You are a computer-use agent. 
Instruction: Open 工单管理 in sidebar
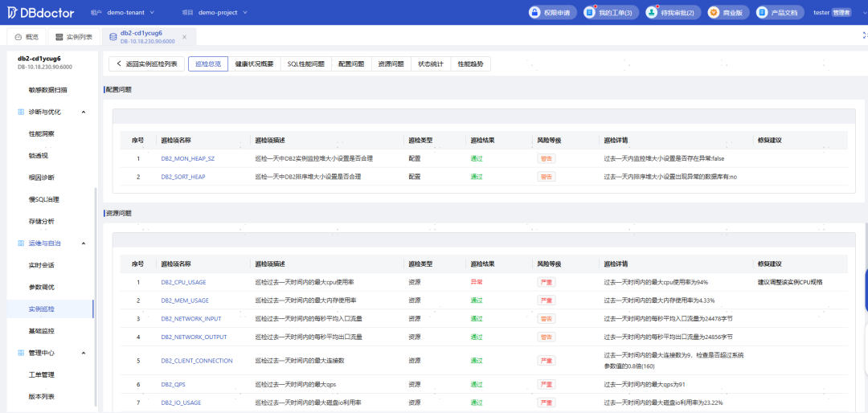click(x=42, y=374)
